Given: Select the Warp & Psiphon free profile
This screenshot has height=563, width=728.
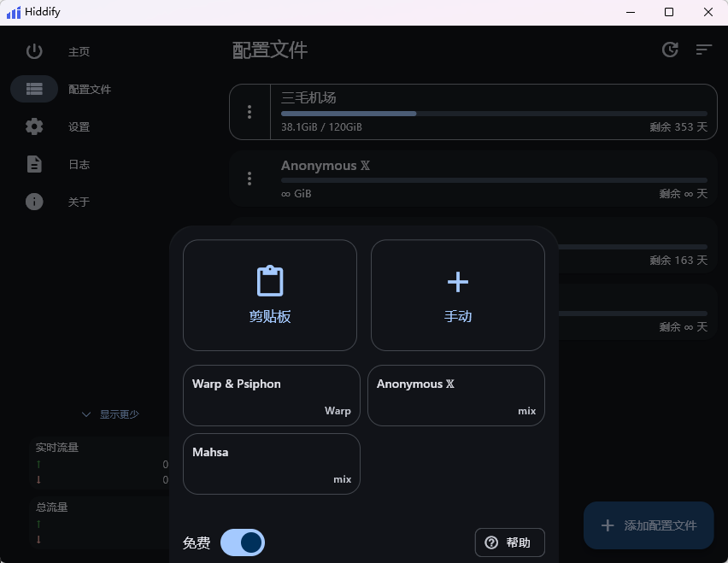Looking at the screenshot, I should click(x=272, y=396).
